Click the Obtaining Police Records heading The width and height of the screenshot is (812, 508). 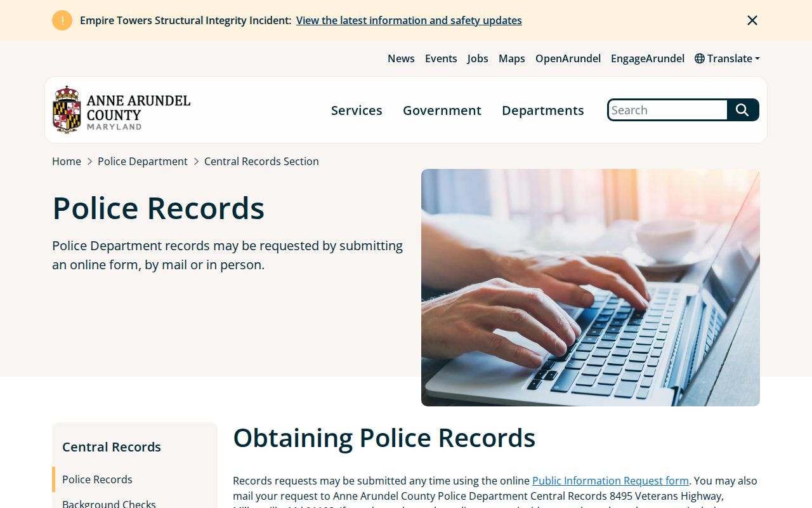384,438
